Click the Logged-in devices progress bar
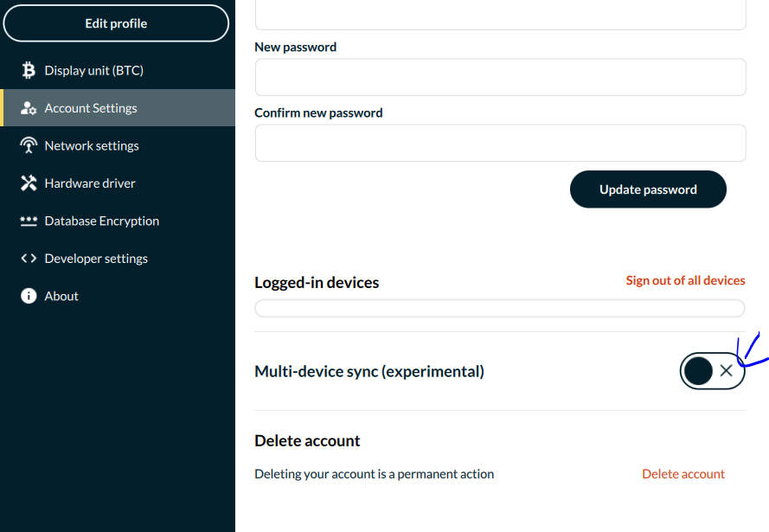The width and height of the screenshot is (769, 532). 499,308
